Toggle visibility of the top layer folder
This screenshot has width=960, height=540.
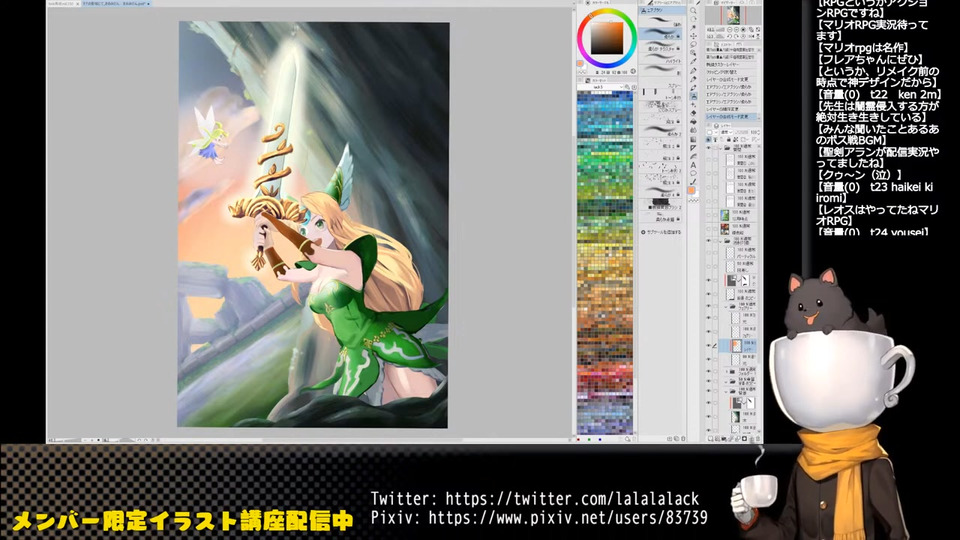pos(708,148)
